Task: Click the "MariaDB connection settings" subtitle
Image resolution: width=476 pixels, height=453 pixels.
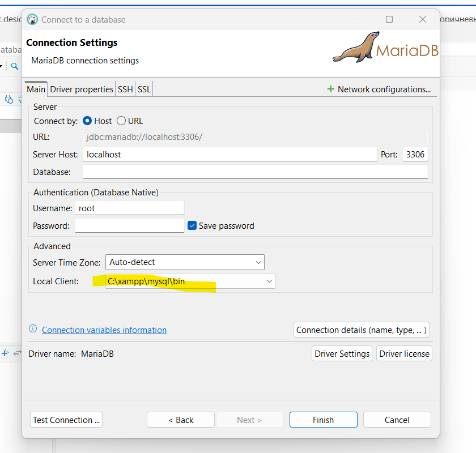Action: point(85,61)
